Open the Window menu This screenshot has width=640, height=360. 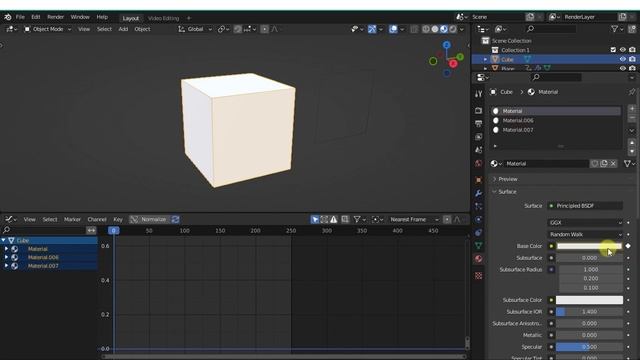click(80, 17)
